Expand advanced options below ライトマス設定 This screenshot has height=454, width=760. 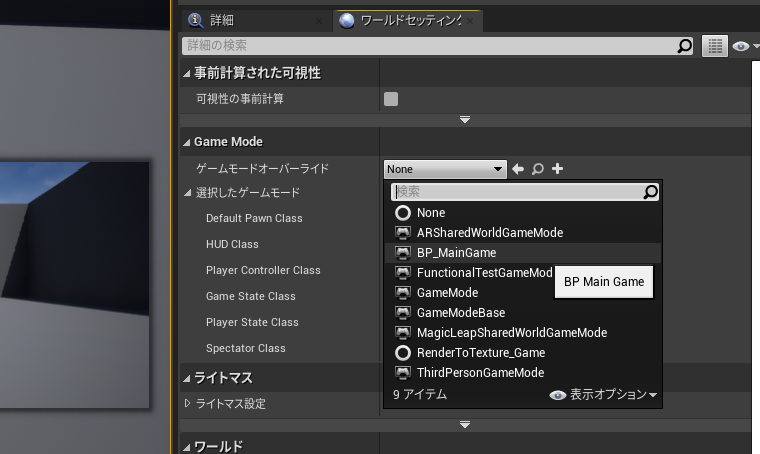[465, 424]
